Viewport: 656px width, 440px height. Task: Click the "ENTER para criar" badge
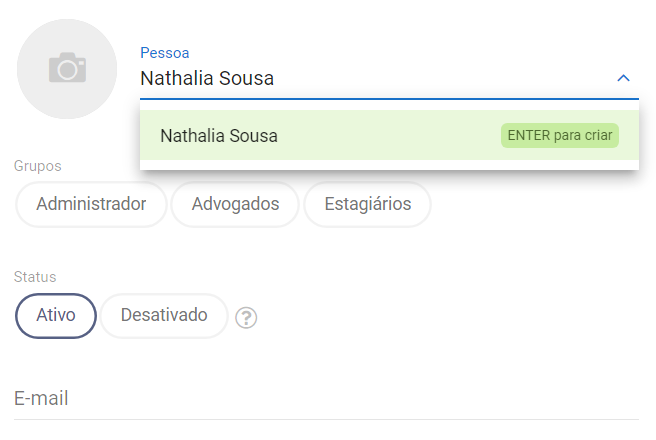tap(560, 135)
